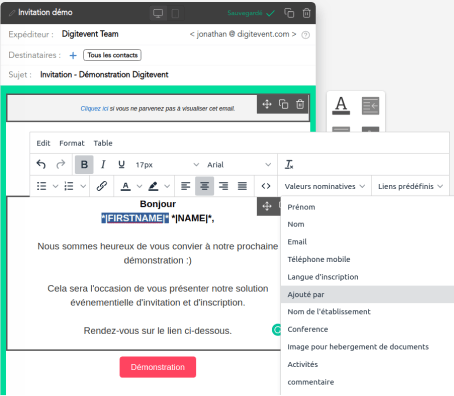The image size is (454, 396).
Task: Select the image-text layout block icon
Action: [x=370, y=106]
